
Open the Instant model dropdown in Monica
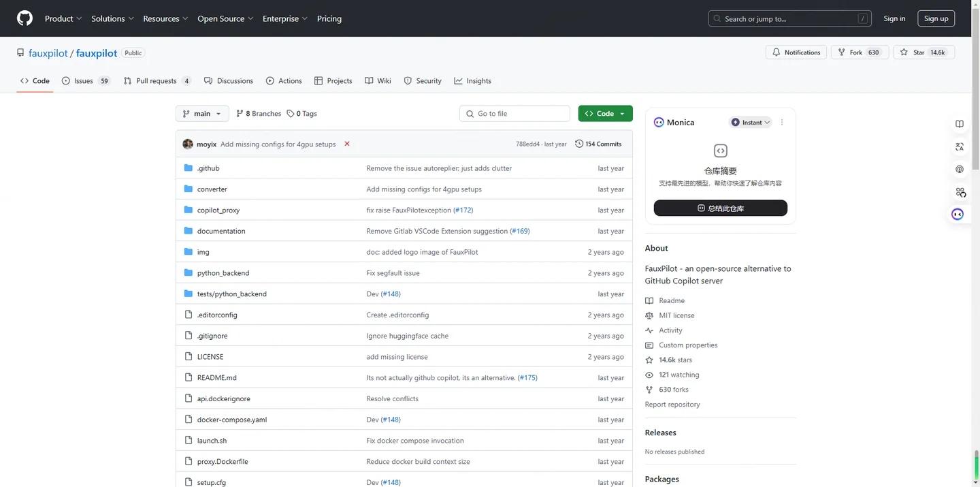click(751, 123)
